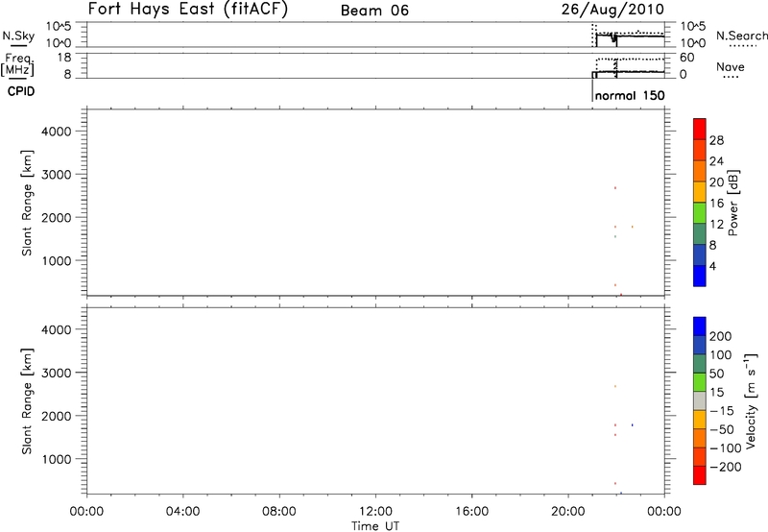This screenshot has width=768, height=532.
Task: Click the "Freq. [MHz]" axis label
Action: click(x=17, y=64)
